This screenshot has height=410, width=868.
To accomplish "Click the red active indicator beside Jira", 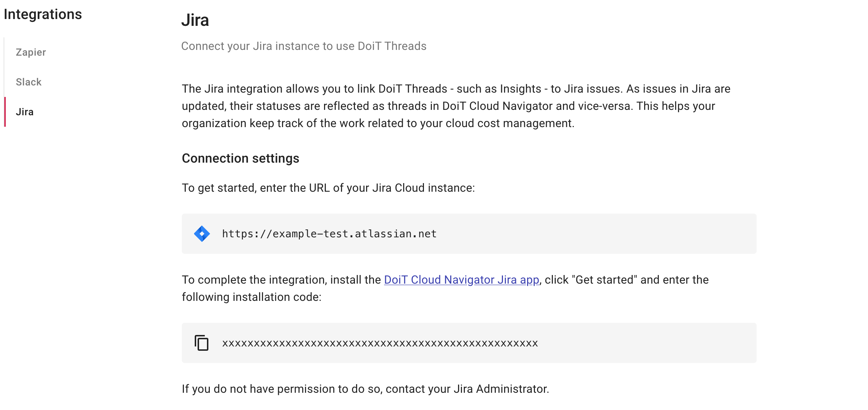I will tap(5, 111).
